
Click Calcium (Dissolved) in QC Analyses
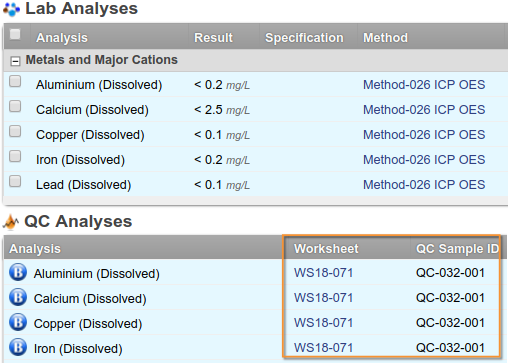coord(90,299)
